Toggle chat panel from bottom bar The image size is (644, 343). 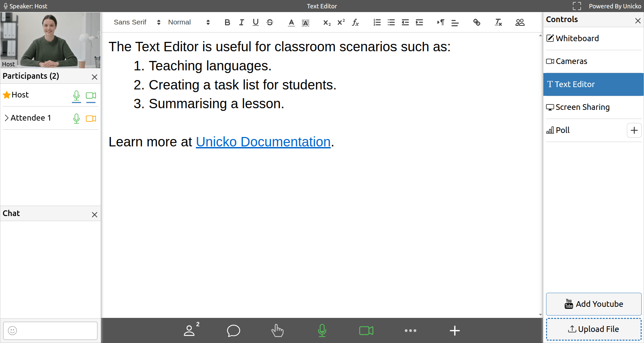(x=233, y=331)
